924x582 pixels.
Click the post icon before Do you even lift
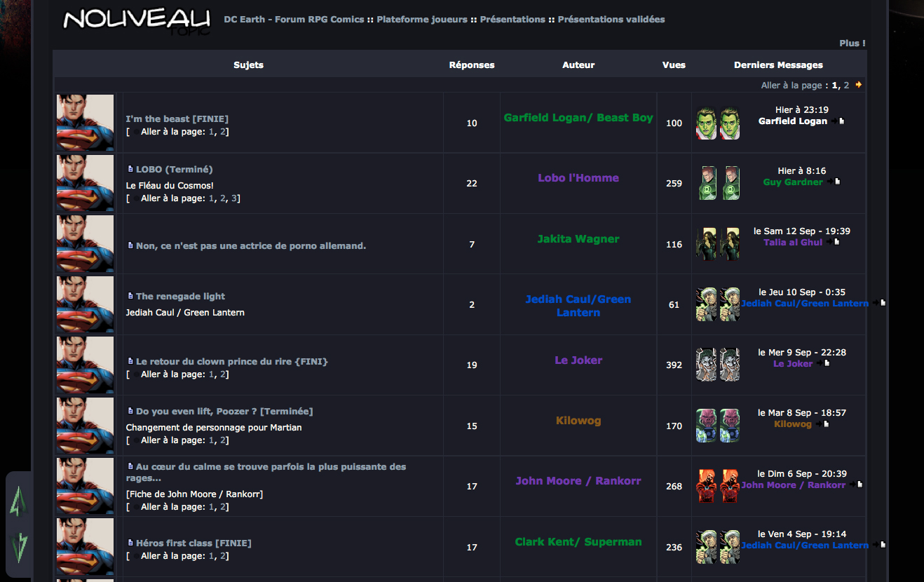(x=130, y=411)
